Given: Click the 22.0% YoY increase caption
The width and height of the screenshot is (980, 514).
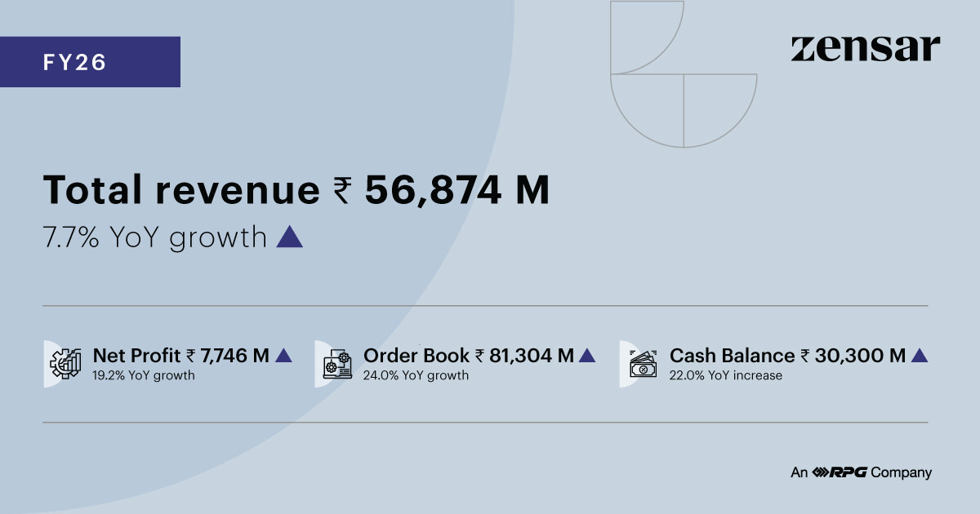Looking at the screenshot, I should pyautogui.click(x=725, y=376).
